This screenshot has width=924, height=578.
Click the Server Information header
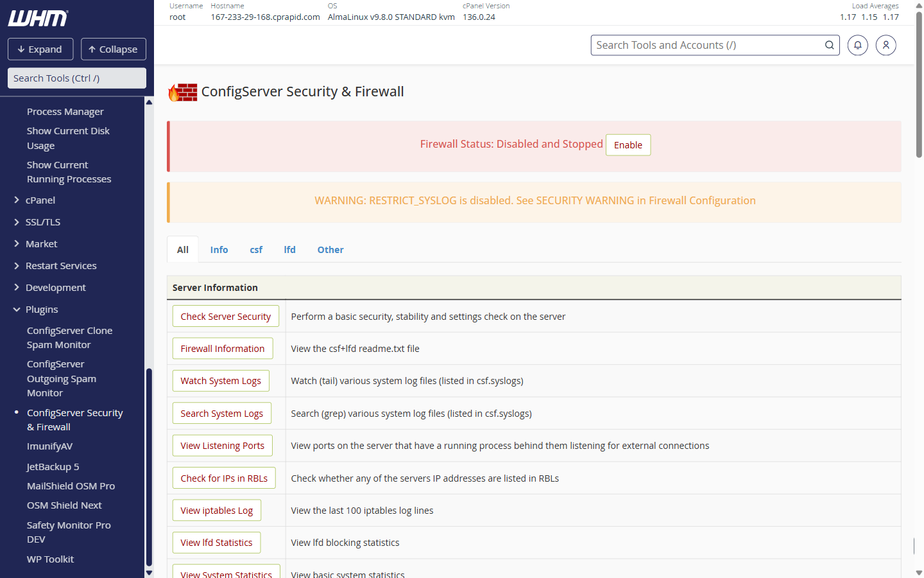[x=215, y=288]
